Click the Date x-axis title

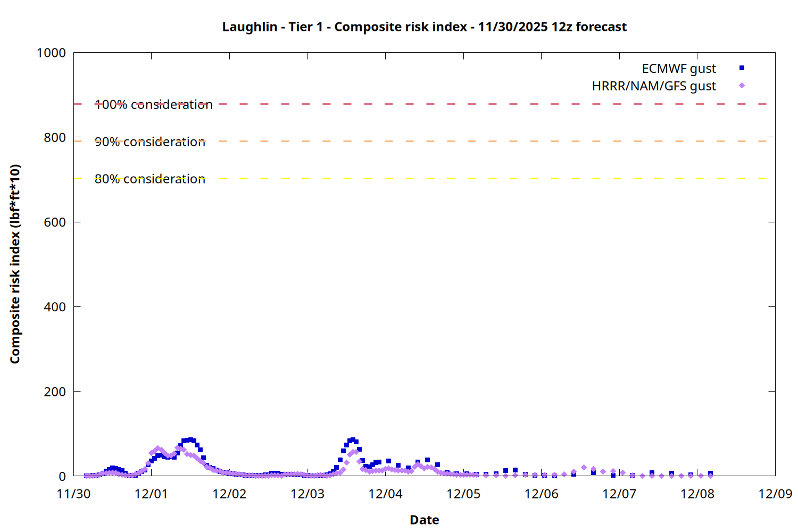pyautogui.click(x=424, y=520)
